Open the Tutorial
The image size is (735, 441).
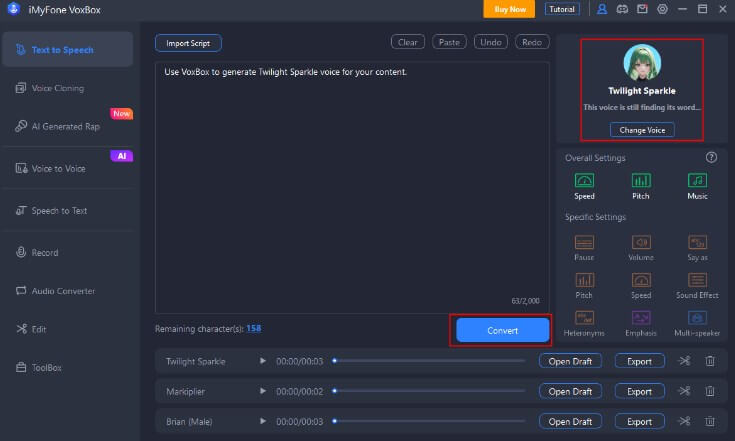[x=562, y=9]
